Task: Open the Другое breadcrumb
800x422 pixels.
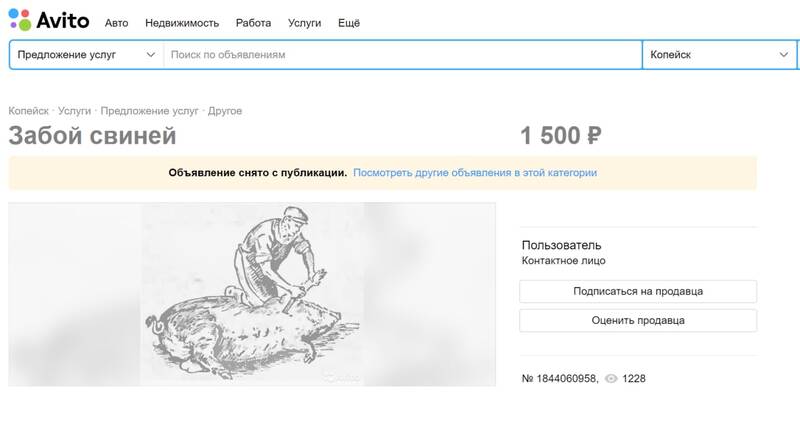Action: 224,111
